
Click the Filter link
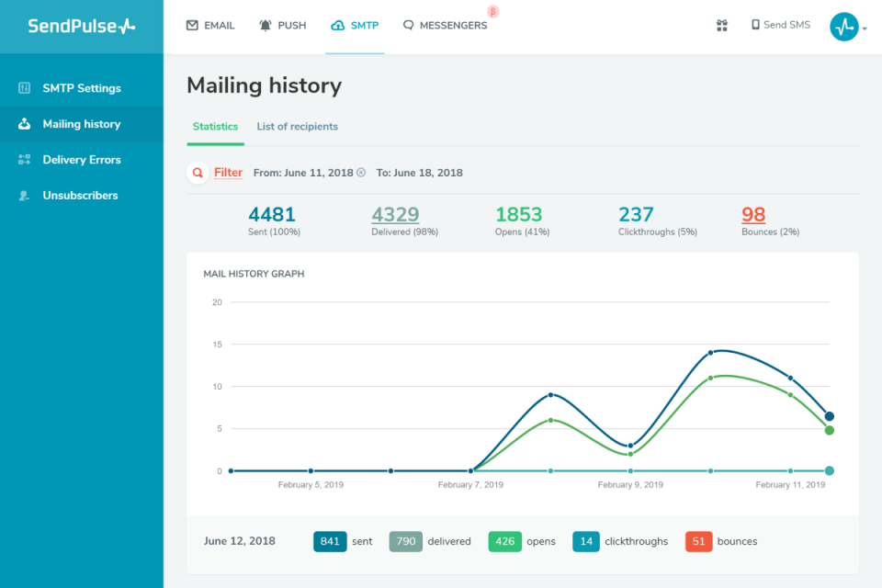point(227,172)
